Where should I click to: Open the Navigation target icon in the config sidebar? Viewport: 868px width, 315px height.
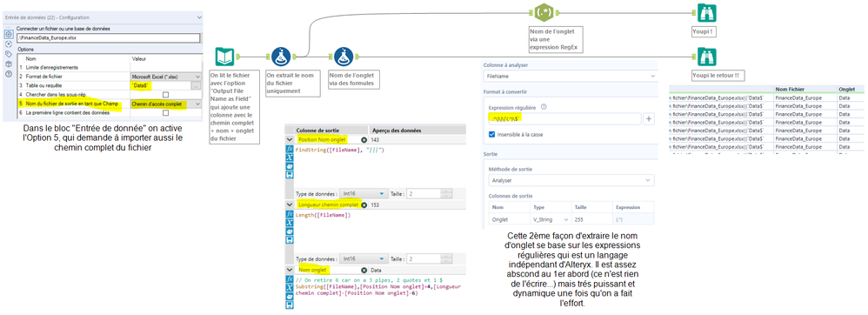(x=9, y=44)
